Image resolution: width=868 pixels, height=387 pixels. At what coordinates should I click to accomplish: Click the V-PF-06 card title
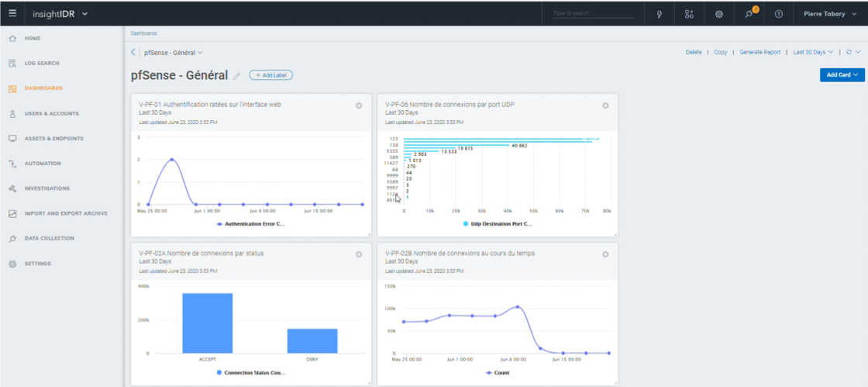point(450,104)
